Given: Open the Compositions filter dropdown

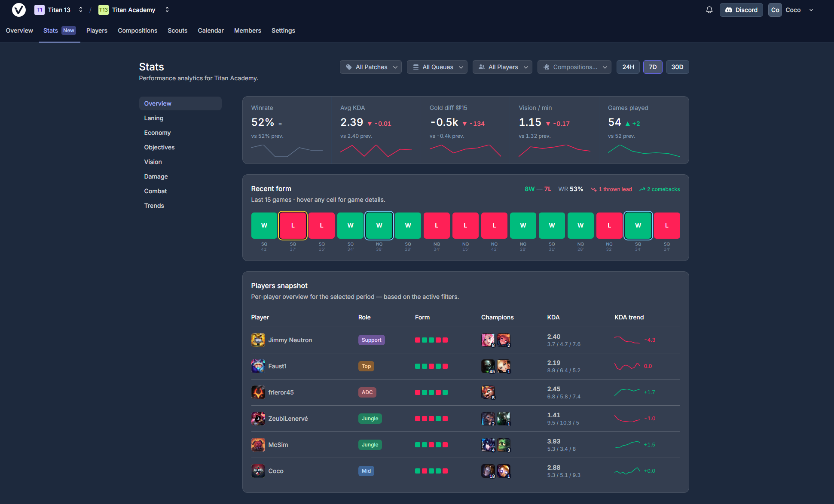Looking at the screenshot, I should click(x=574, y=67).
